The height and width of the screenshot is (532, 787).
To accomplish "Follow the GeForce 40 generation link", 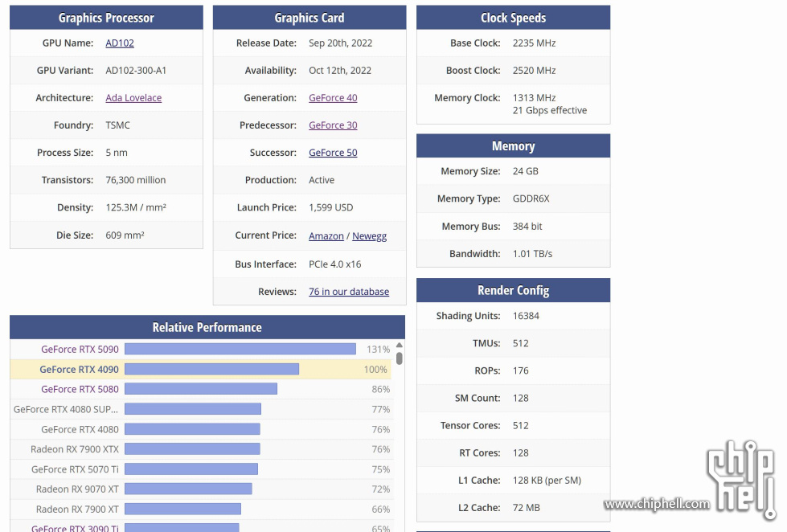I will 333,98.
